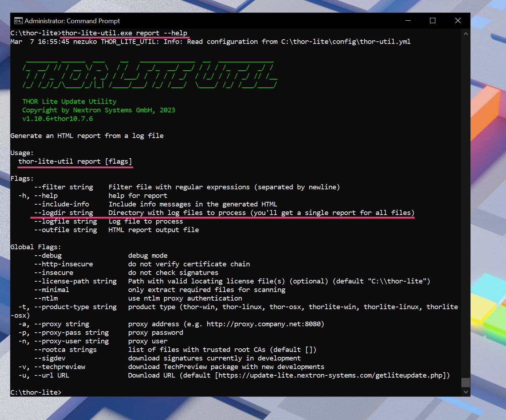Image resolution: width=506 pixels, height=420 pixels.
Task: Minimize the Command Prompt window
Action: pyautogui.click(x=408, y=21)
